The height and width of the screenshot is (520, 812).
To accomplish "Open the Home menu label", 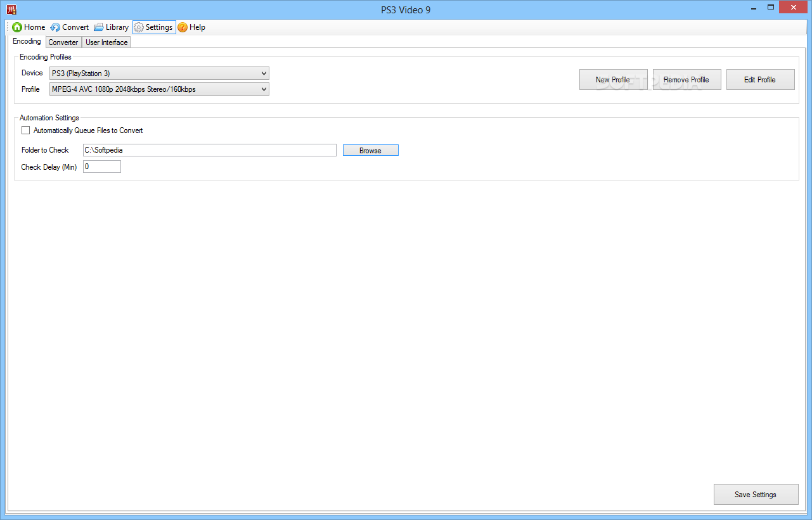I will pyautogui.click(x=35, y=27).
